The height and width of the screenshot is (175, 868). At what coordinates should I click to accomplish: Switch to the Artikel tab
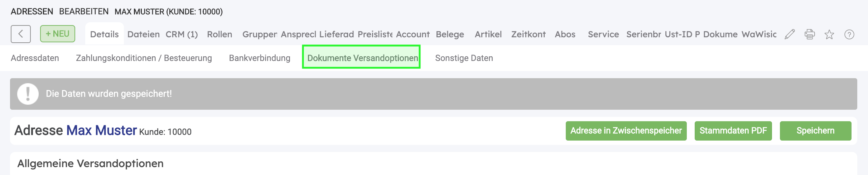[x=488, y=34]
